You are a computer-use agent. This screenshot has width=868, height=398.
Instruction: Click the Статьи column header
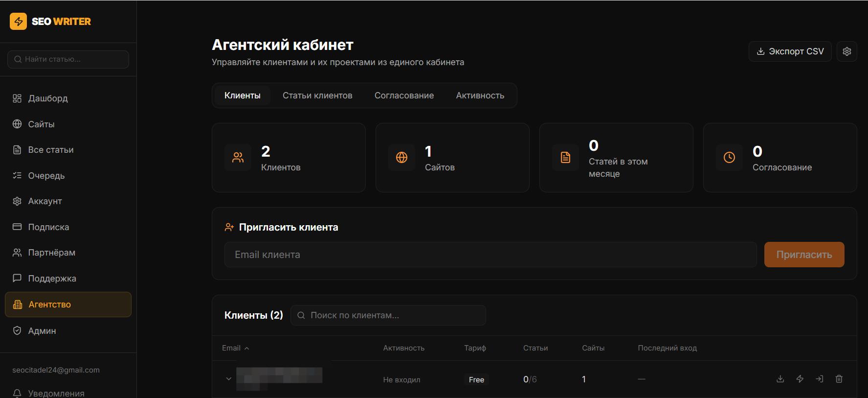coord(535,348)
